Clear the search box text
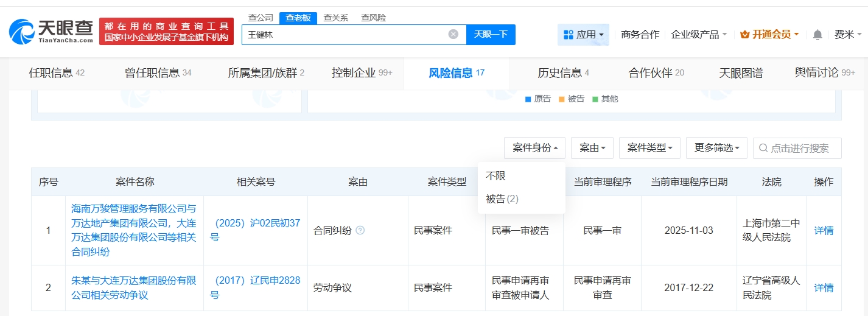The height and width of the screenshot is (316, 868). click(x=453, y=34)
